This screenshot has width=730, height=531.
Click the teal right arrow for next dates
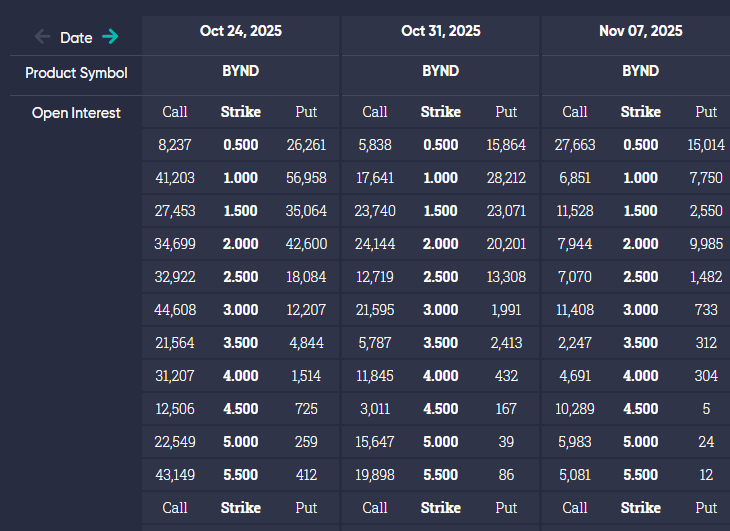pos(110,37)
